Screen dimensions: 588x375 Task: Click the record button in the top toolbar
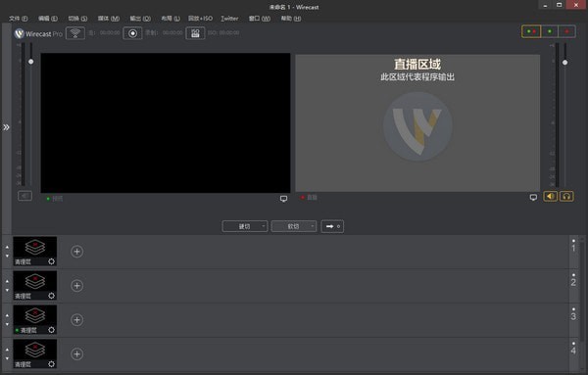point(132,33)
